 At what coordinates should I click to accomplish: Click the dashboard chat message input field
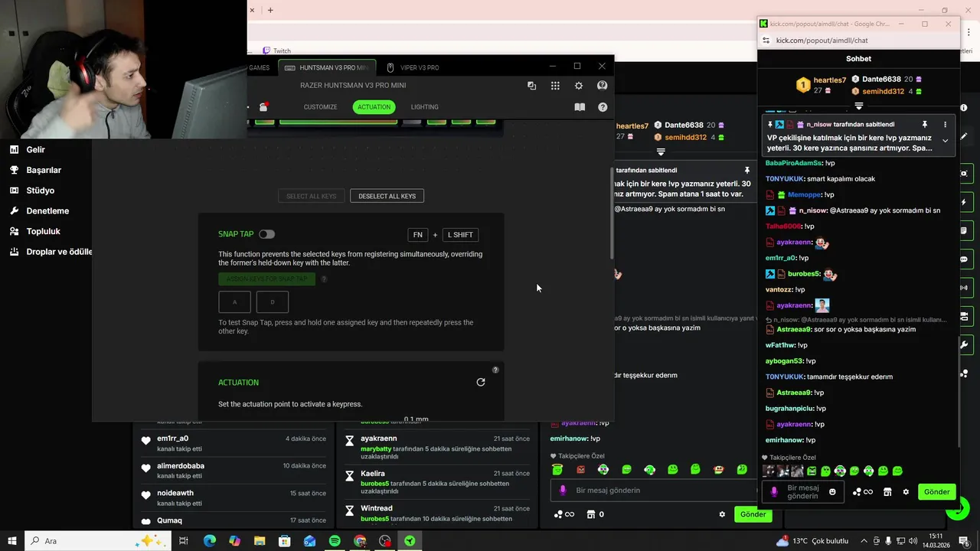[655, 491]
